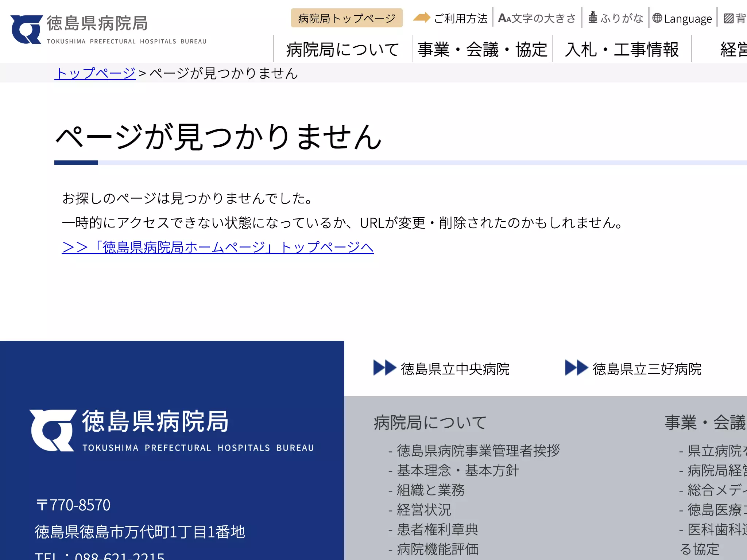Image resolution: width=747 pixels, height=560 pixels.
Task: Open 事業・会議・協定 menu
Action: tap(482, 49)
